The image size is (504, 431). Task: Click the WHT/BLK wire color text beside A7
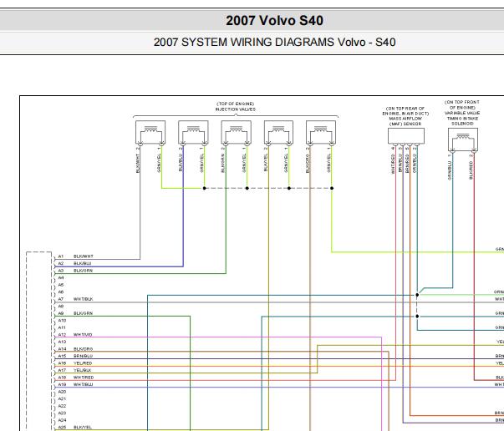coord(84,299)
